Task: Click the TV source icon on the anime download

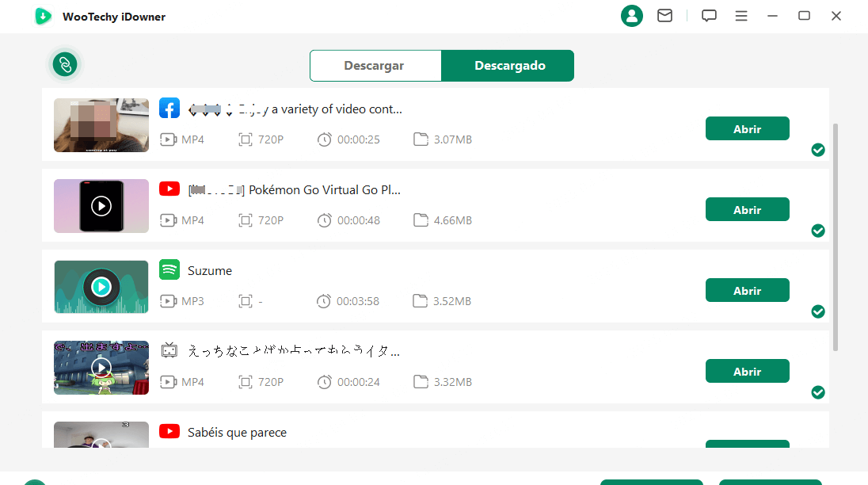Action: (x=169, y=350)
